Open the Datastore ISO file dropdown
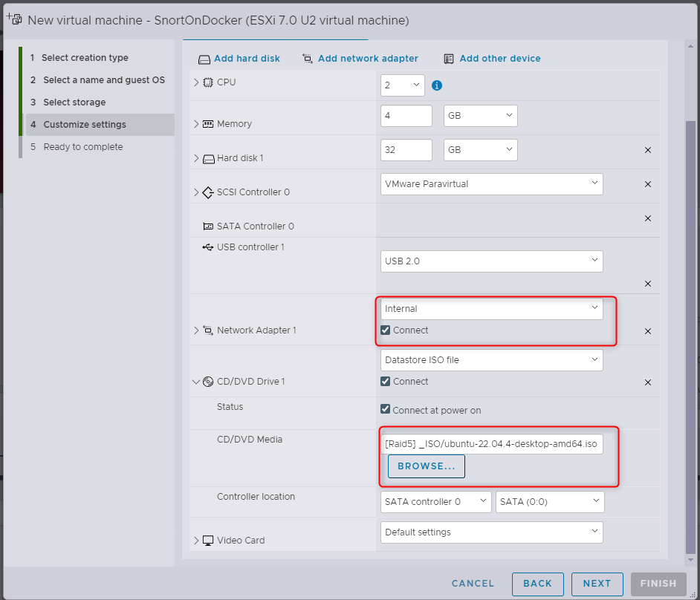Image resolution: width=700 pixels, height=600 pixels. pos(491,360)
